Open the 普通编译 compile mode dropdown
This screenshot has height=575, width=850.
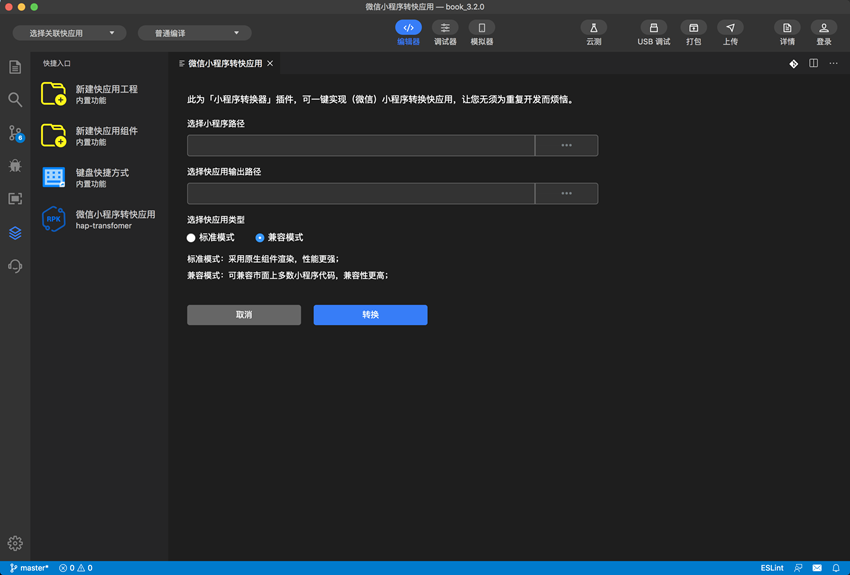coord(195,33)
